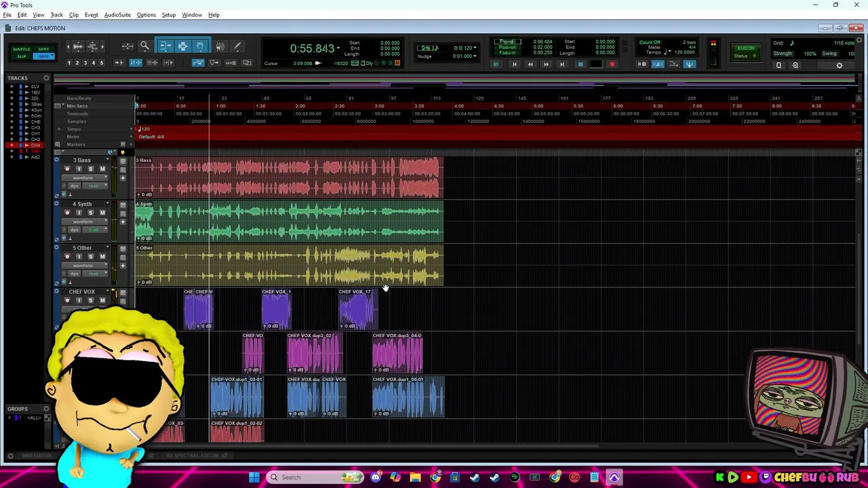Select the Zoomer (magnifier) tool

click(x=144, y=46)
